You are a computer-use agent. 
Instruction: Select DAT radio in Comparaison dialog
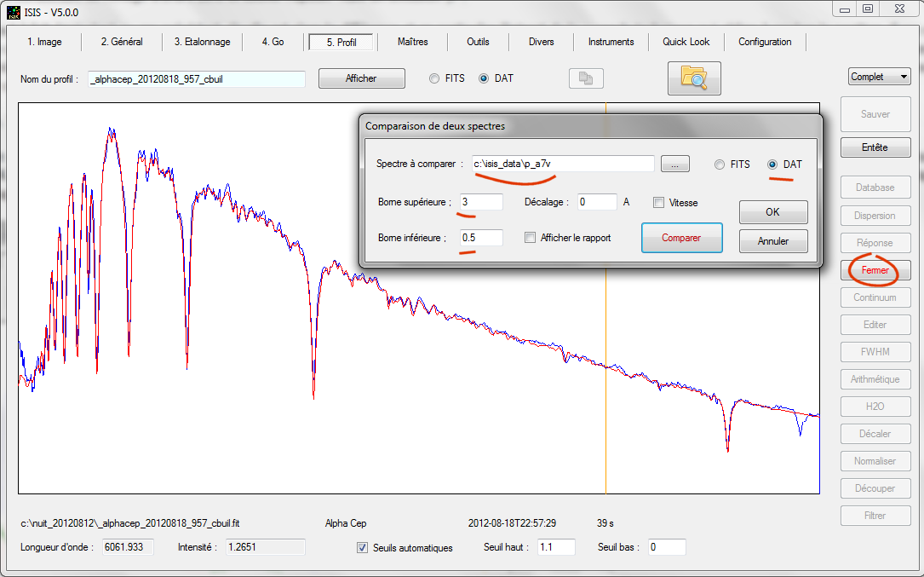pyautogui.click(x=772, y=164)
